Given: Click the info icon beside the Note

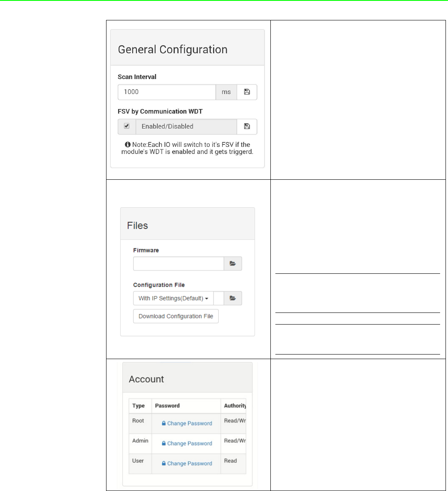Looking at the screenshot, I should pos(128,145).
